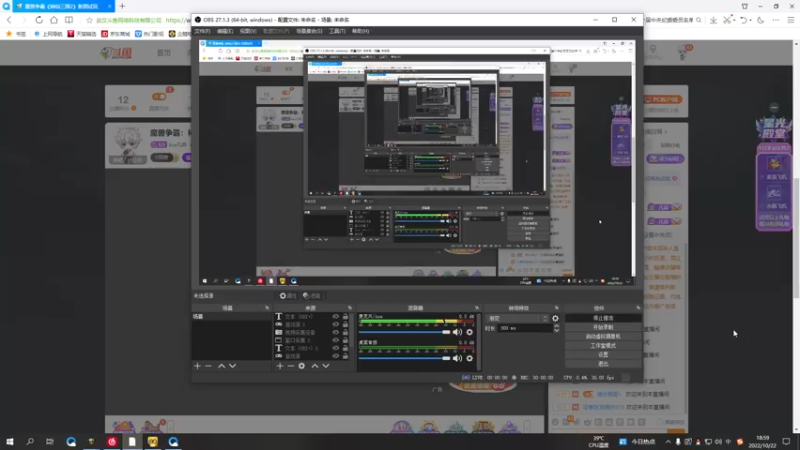This screenshot has width=800, height=450.
Task: Open the OBS 场景集合(S) menu
Action: click(309, 31)
